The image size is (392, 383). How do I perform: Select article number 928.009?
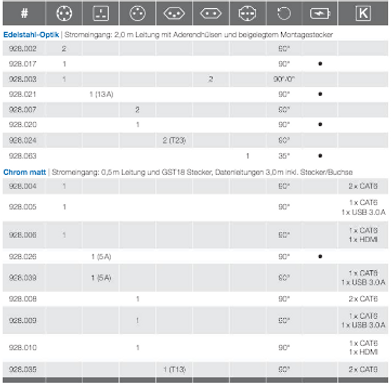[x=23, y=320]
